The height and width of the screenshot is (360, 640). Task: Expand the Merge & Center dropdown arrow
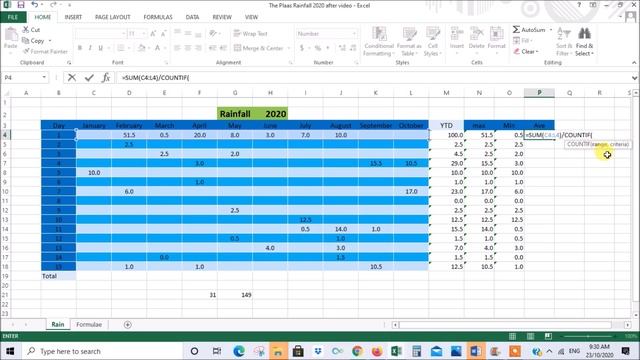click(x=289, y=48)
